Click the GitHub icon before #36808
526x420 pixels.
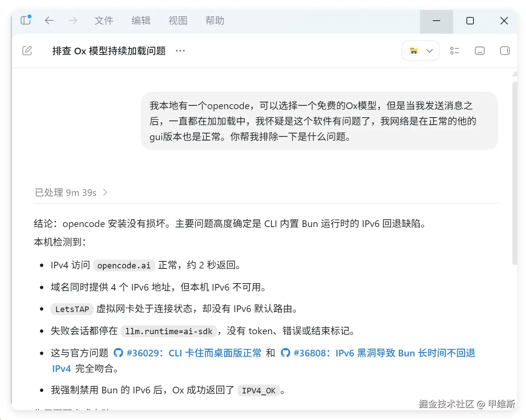[x=286, y=353]
